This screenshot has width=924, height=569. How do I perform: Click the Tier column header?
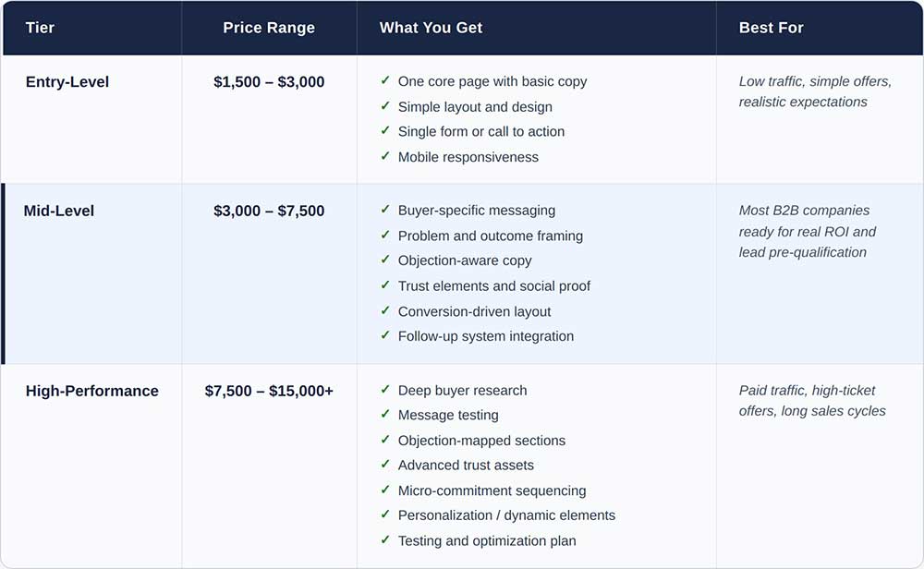pos(40,28)
